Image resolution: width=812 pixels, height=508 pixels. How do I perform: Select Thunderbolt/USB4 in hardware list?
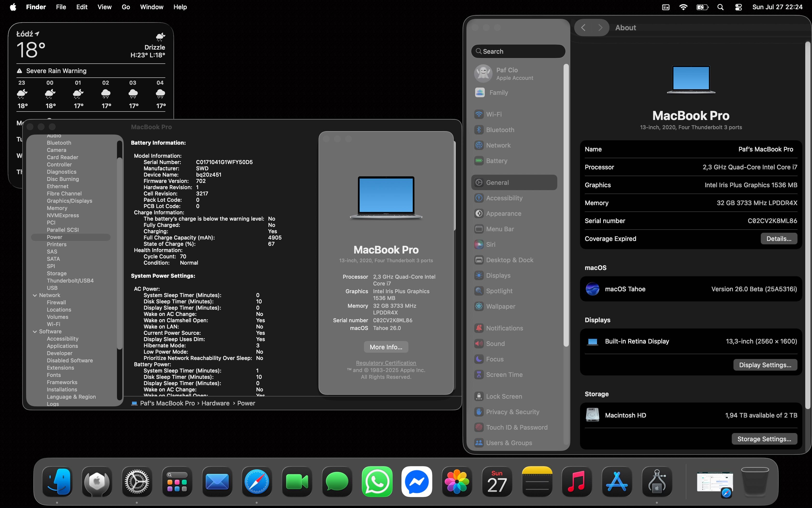pyautogui.click(x=70, y=281)
